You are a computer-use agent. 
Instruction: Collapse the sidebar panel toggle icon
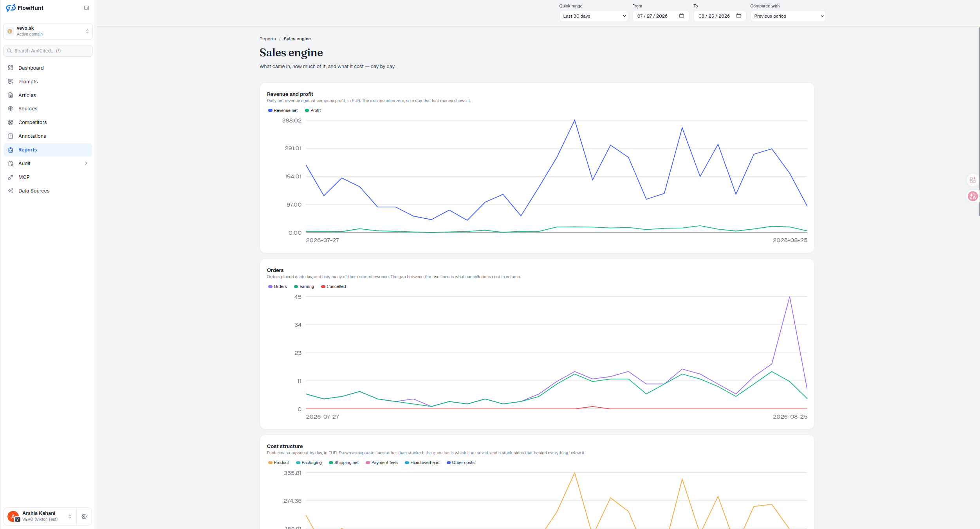[x=87, y=8]
